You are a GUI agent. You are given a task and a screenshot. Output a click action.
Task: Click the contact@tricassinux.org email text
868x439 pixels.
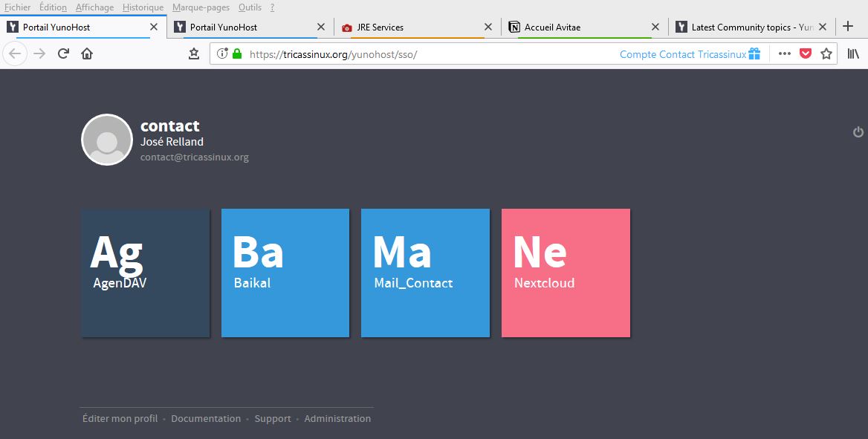tap(194, 157)
